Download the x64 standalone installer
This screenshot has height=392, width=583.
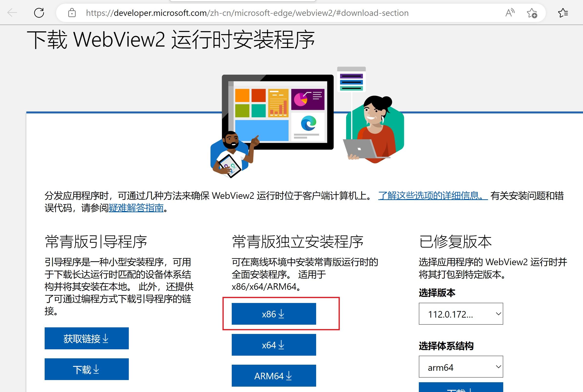click(274, 345)
